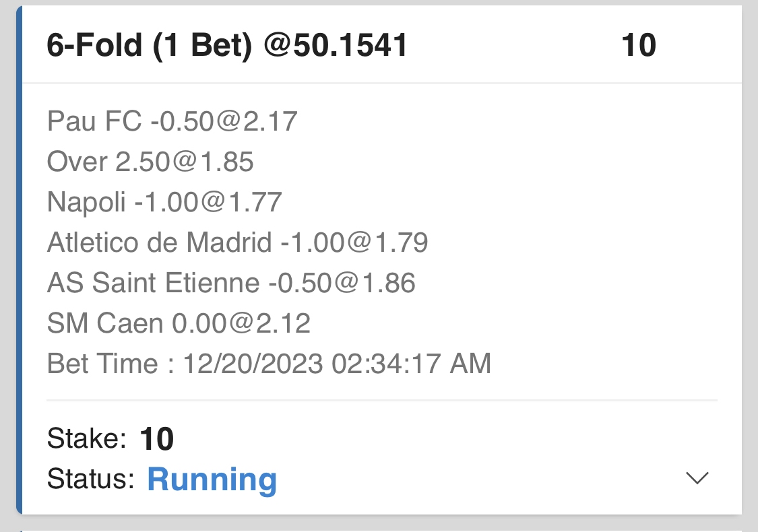Click the amount 10 in the header
758x532 pixels.
click(x=638, y=46)
